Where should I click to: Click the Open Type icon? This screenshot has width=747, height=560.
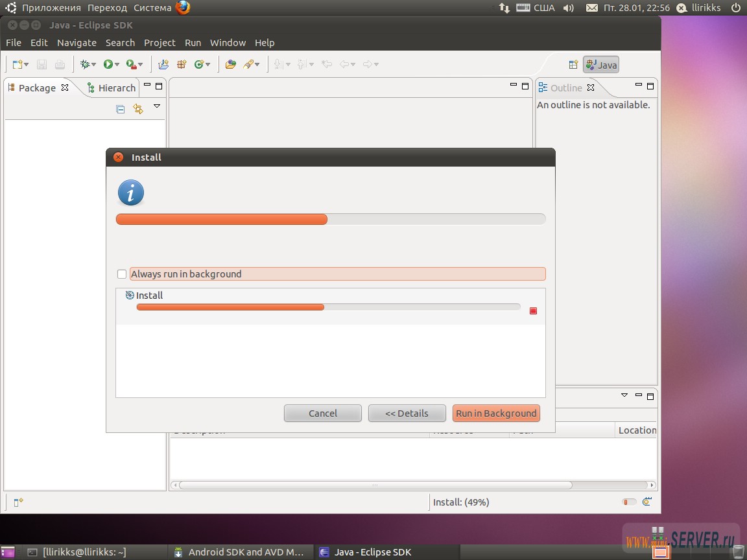[x=231, y=64]
